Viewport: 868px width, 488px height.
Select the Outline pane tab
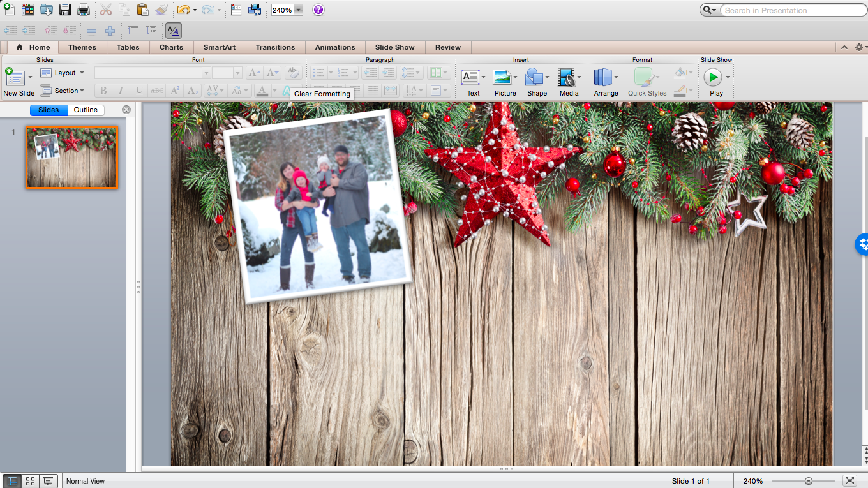tap(86, 110)
